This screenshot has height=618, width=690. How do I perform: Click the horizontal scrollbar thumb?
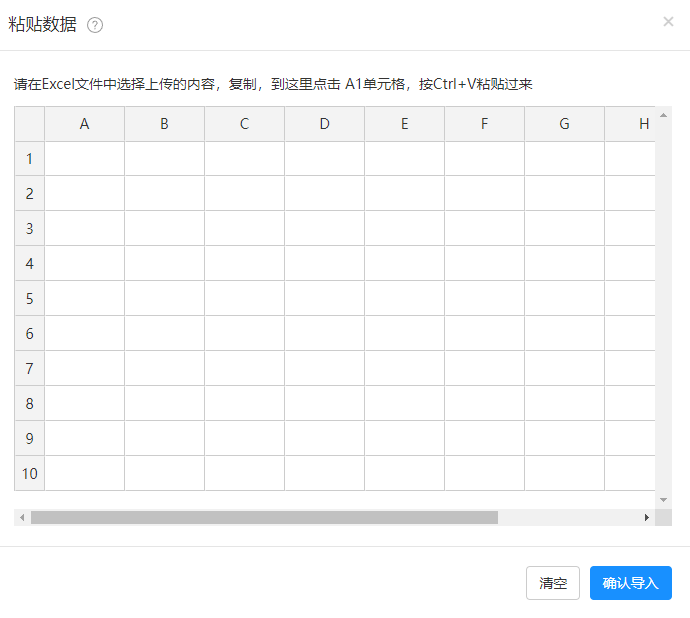click(x=264, y=518)
